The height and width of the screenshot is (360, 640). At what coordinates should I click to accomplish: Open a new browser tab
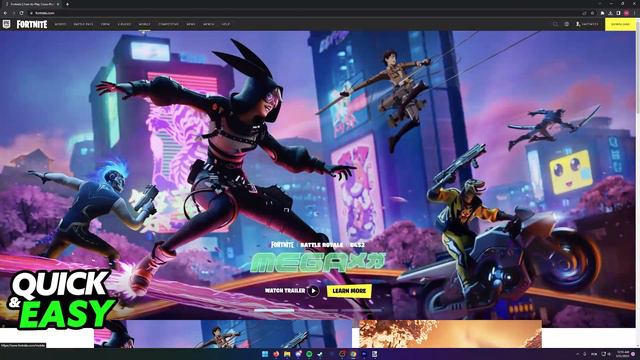(x=67, y=4)
